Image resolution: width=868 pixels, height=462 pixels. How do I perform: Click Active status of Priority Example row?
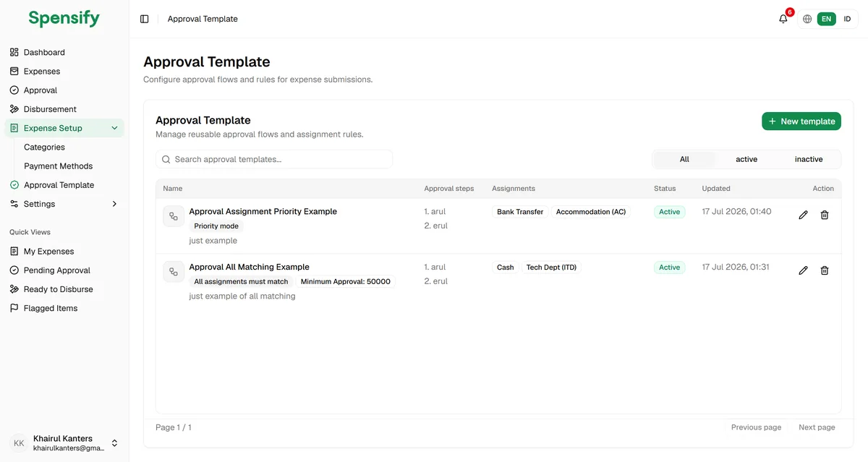(669, 212)
